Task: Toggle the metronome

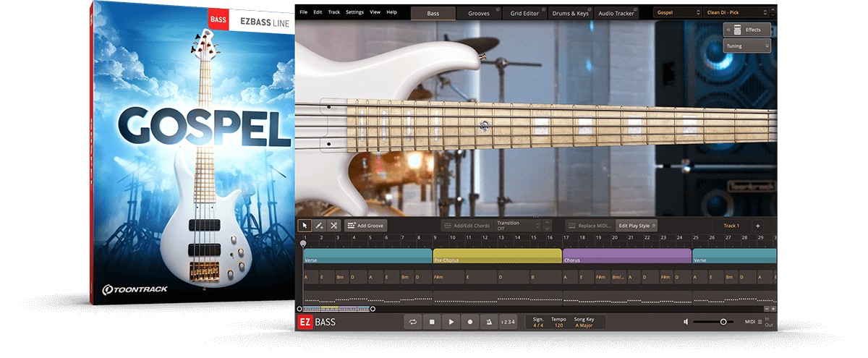Action: click(489, 322)
